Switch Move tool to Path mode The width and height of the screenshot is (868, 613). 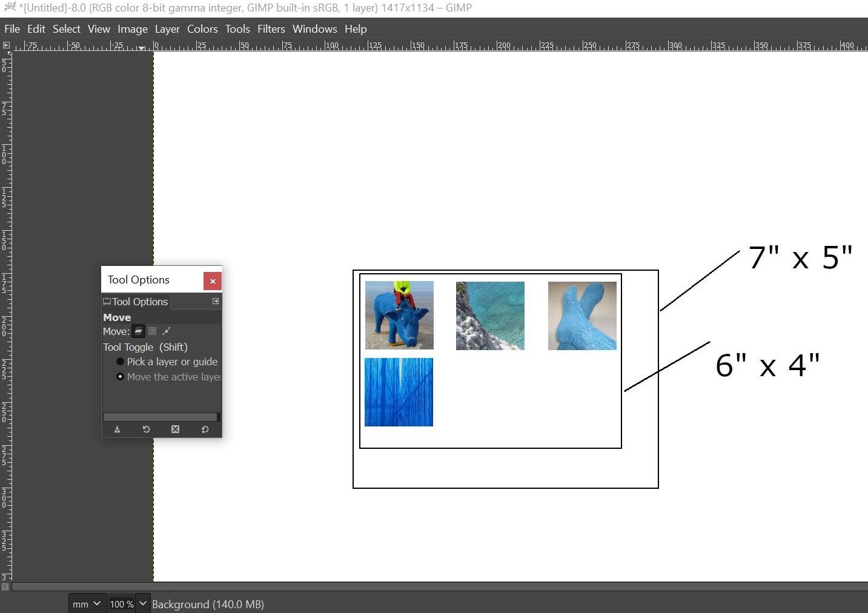click(167, 331)
